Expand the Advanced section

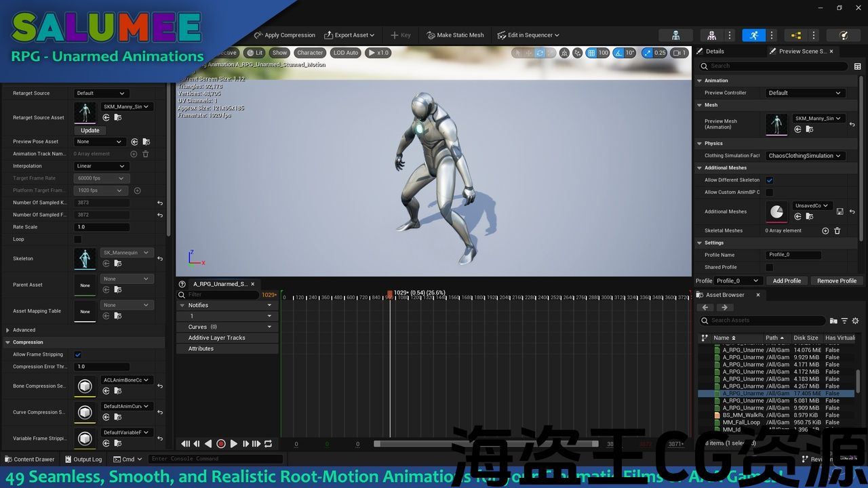pyautogui.click(x=8, y=330)
